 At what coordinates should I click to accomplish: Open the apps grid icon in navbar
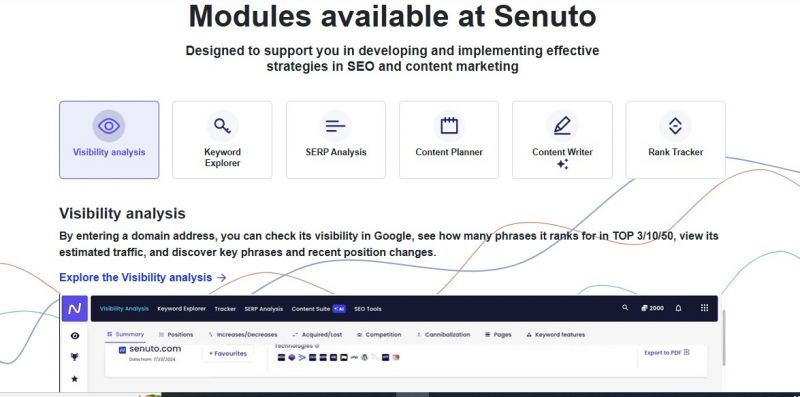705,308
